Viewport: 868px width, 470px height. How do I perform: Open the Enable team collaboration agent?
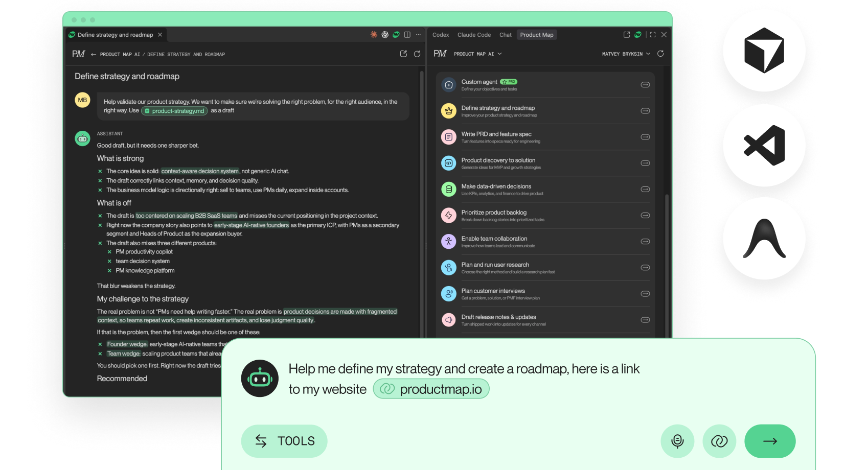pos(545,241)
